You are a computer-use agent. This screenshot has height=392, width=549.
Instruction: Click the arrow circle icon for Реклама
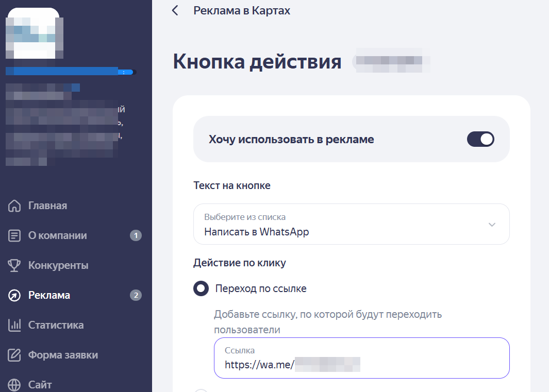(x=14, y=296)
